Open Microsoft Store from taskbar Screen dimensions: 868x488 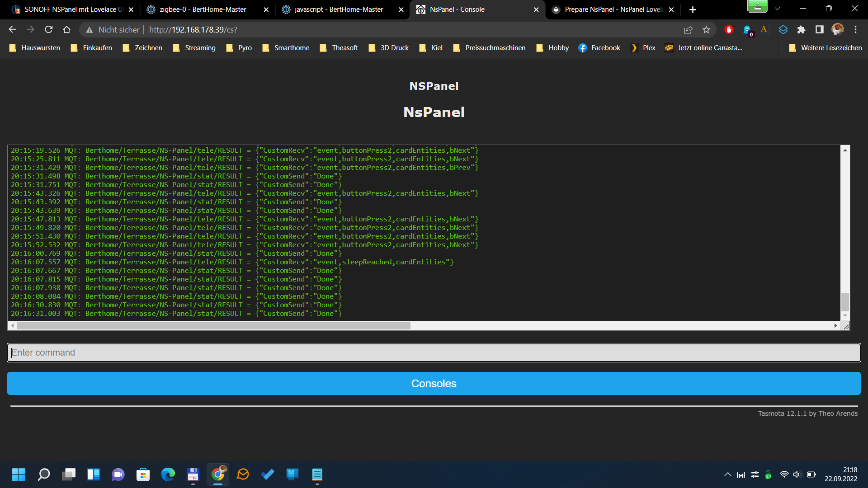[x=143, y=474]
